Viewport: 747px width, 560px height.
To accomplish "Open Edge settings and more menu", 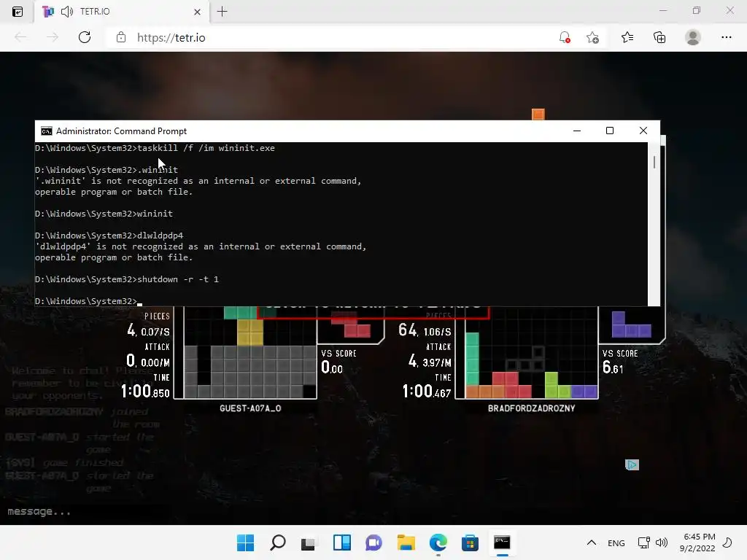I will [726, 37].
